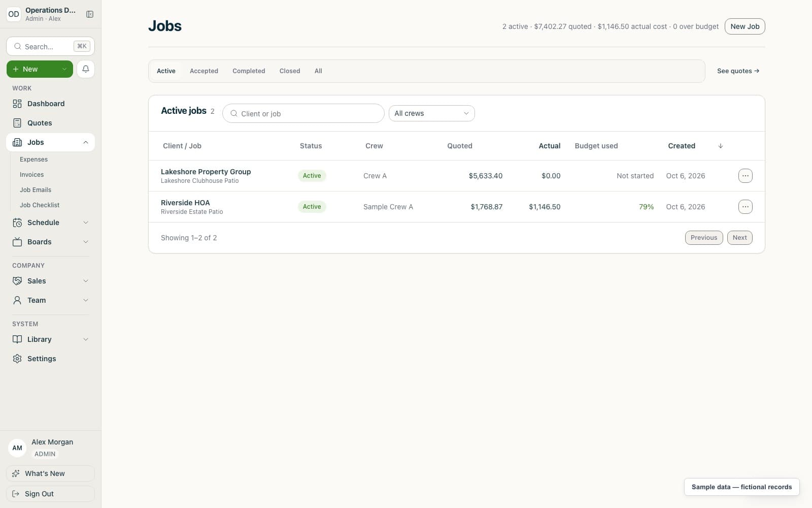Open row actions for Lakeshore Property Group
This screenshot has height=508, width=812.
point(745,176)
